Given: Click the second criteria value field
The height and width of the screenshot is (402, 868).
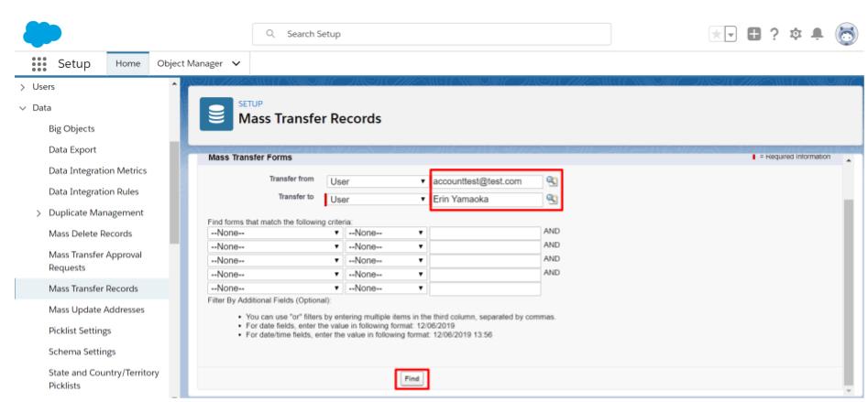Looking at the screenshot, I should [485, 246].
